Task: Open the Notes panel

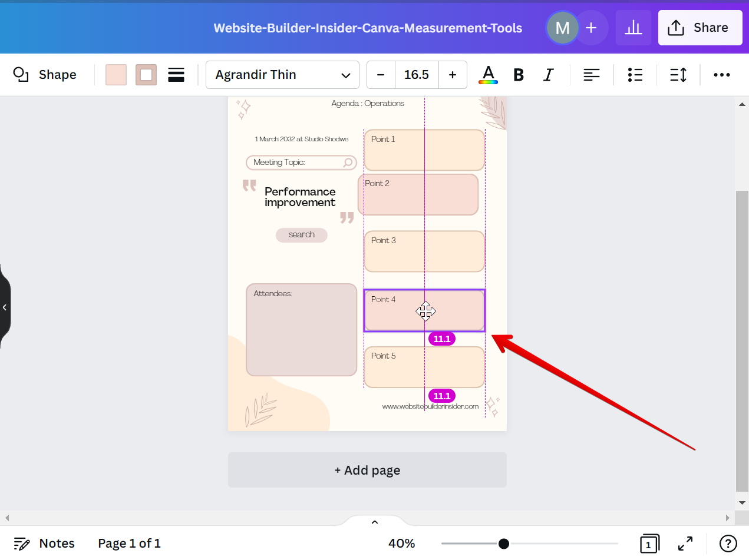Action: tap(44, 543)
